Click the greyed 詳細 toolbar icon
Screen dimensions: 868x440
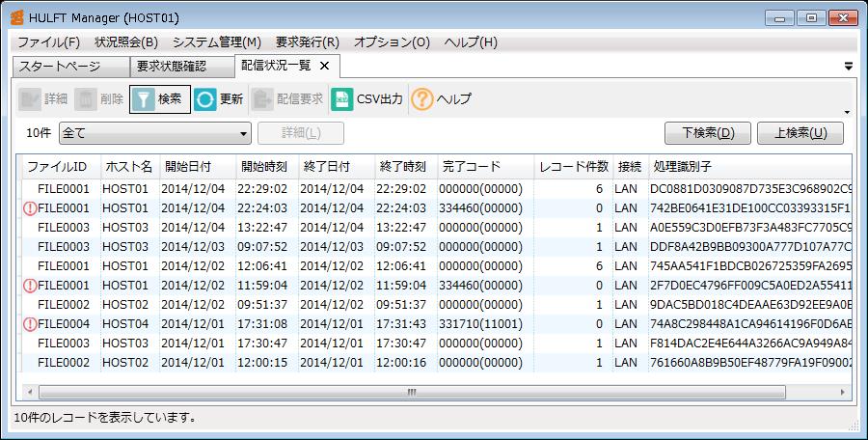30,99
